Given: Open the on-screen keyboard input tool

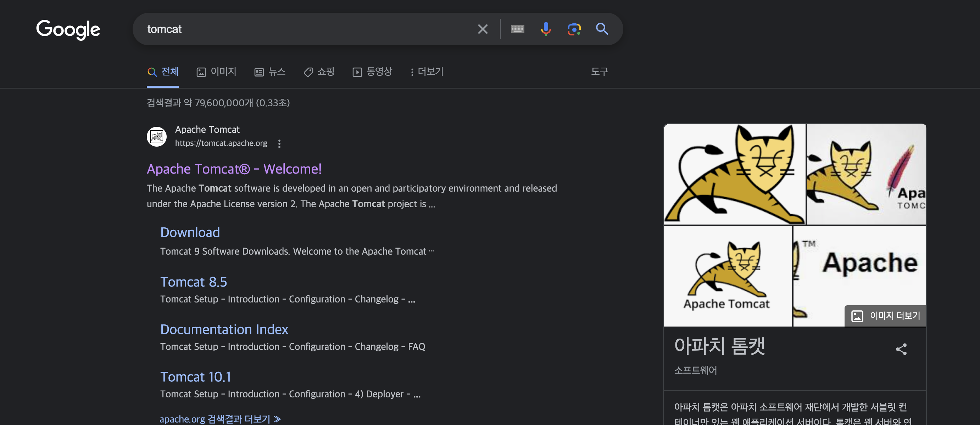Looking at the screenshot, I should (517, 29).
